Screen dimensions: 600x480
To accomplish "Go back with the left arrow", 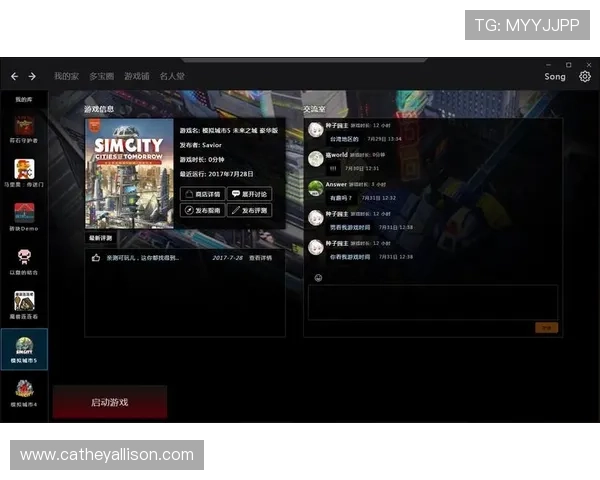I will (15, 77).
